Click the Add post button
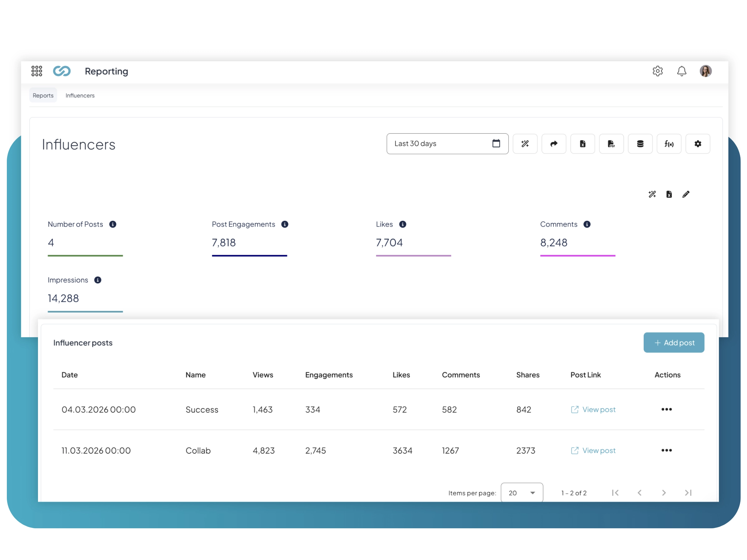Viewport: 747px width, 560px height. click(674, 343)
